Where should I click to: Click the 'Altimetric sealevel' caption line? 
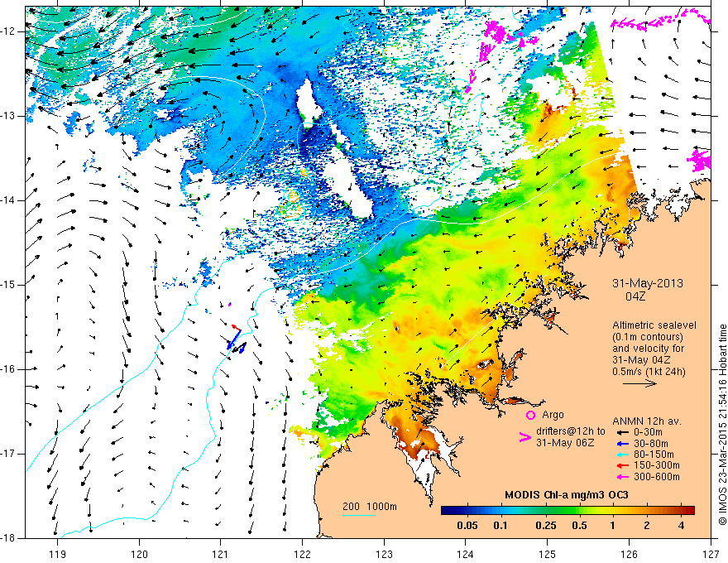pyautogui.click(x=654, y=325)
